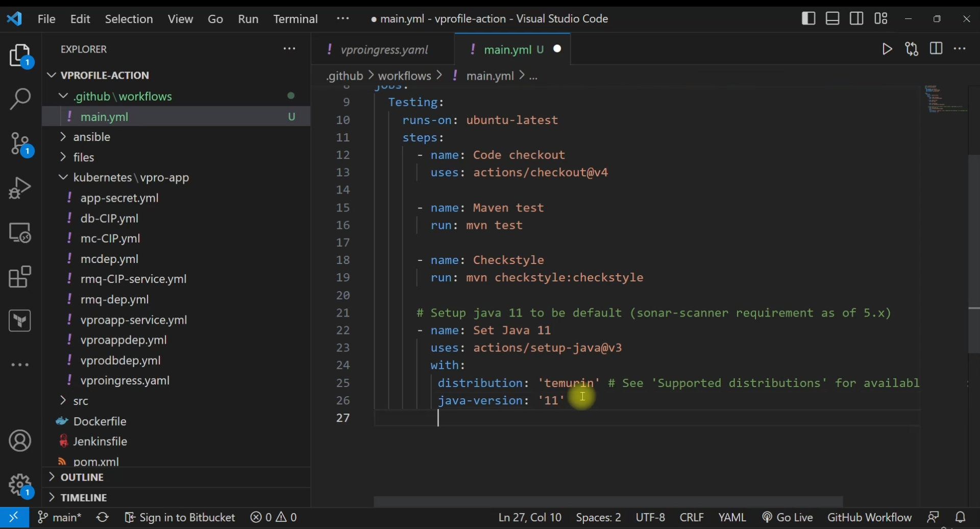
Task: Change line ending via CRLF
Action: pos(692,518)
